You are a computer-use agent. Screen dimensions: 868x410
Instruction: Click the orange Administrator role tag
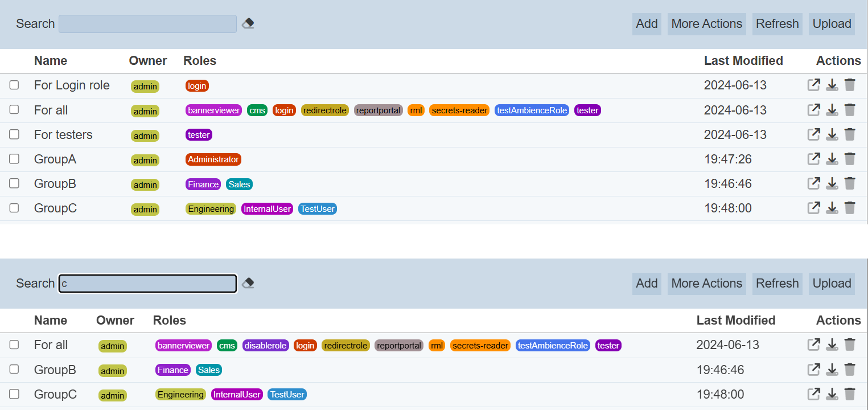[213, 159]
